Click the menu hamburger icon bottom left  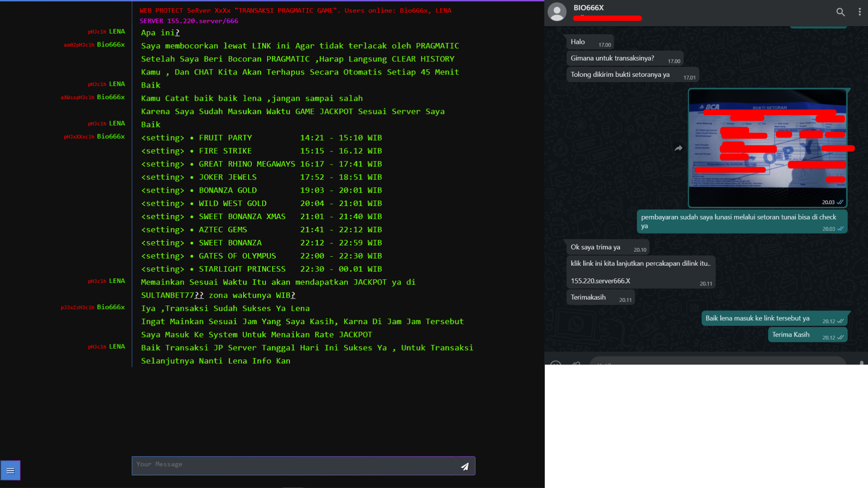coord(10,471)
